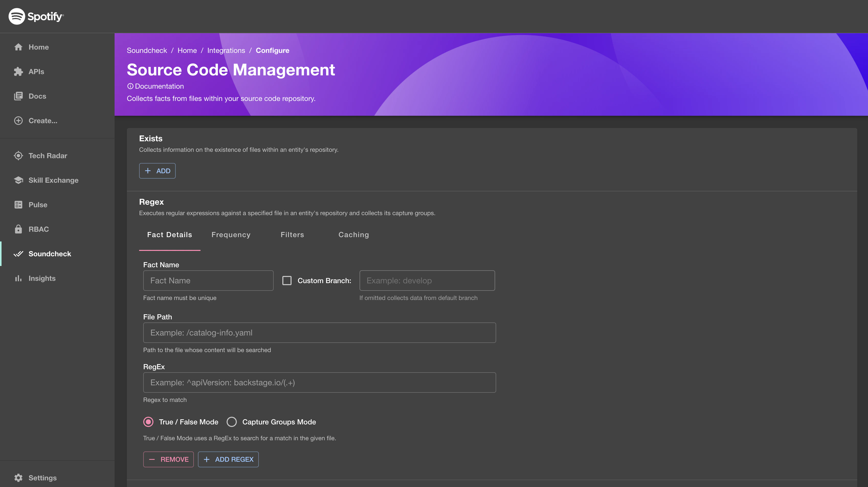Open Tech Radar in the sidebar
The height and width of the screenshot is (487, 868).
click(x=57, y=156)
